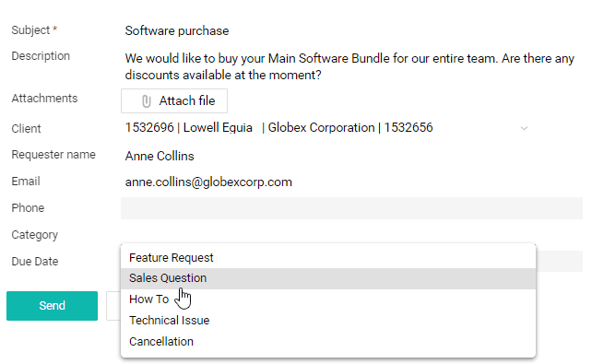The width and height of the screenshot is (604, 364).
Task: Click the Send button
Action: [52, 306]
